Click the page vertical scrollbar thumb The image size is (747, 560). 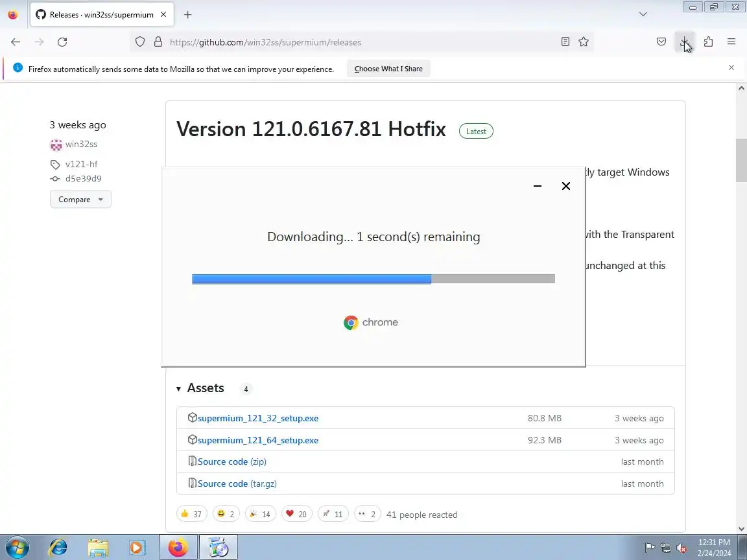pos(741,161)
